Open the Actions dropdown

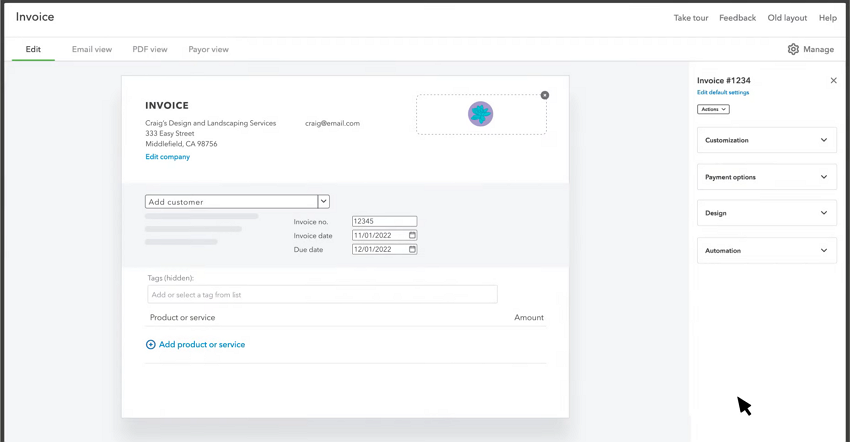click(713, 109)
